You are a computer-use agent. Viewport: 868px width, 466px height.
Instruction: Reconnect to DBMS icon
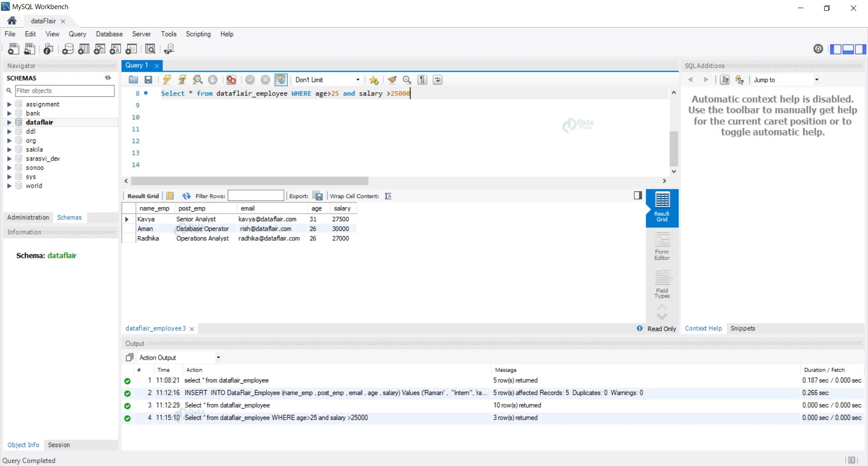pyautogui.click(x=170, y=49)
